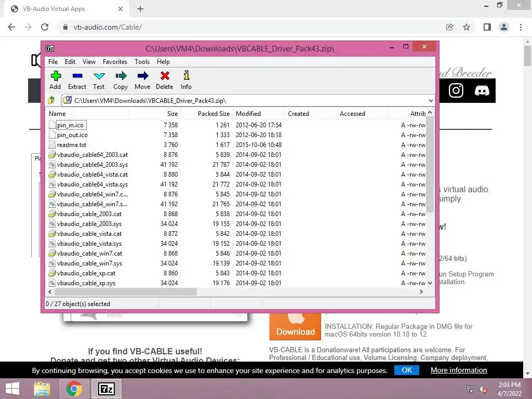This screenshot has height=399, width=532.
Task: Click the Chrome back arrow
Action: pyautogui.click(x=11, y=27)
